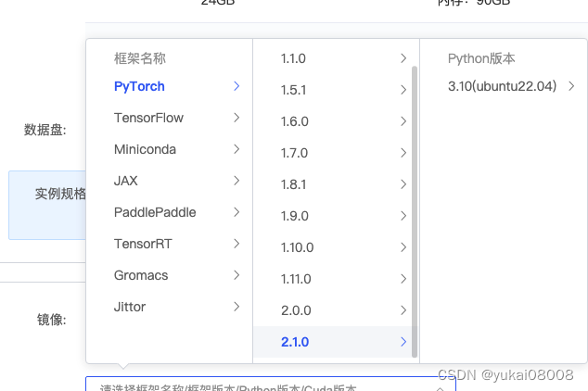Expand chevron next to JAX
Viewport: 588px width, 391px height.
pyautogui.click(x=236, y=181)
